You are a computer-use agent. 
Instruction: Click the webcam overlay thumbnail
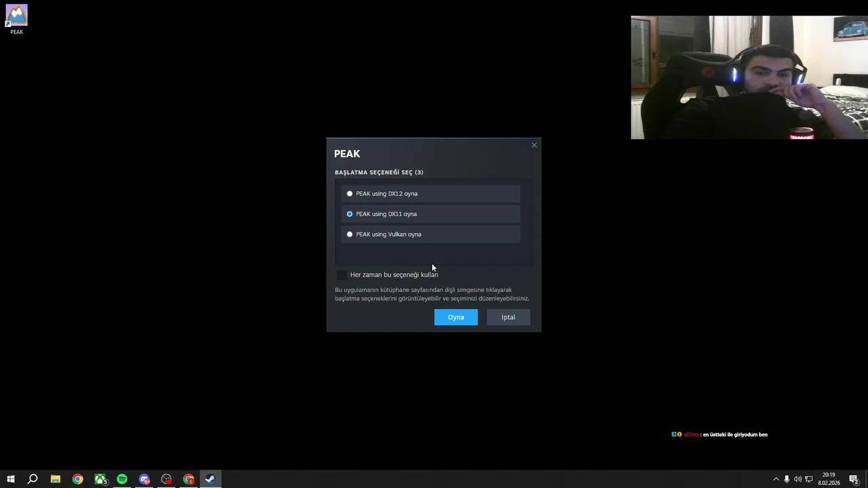(749, 77)
